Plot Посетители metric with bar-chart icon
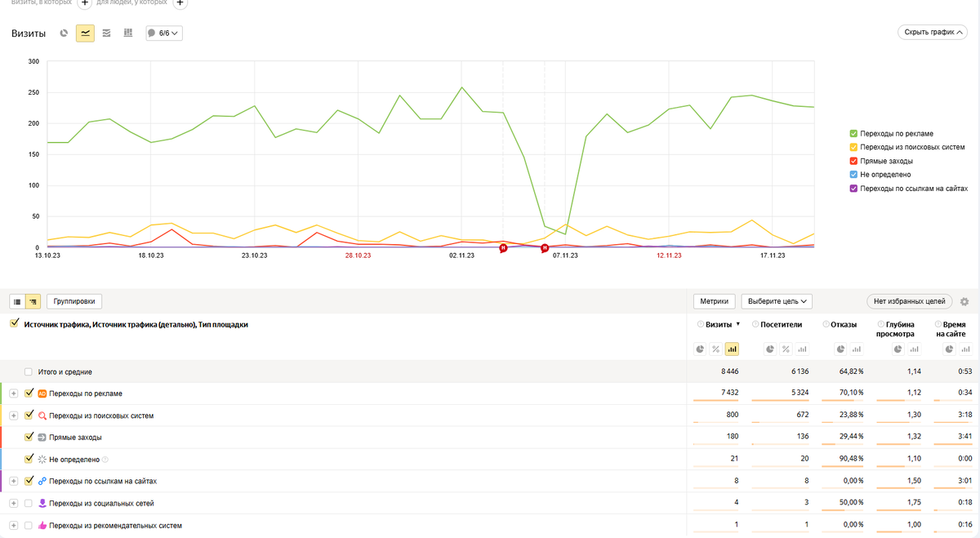Screen dimensions: 980x538 (x=801, y=349)
